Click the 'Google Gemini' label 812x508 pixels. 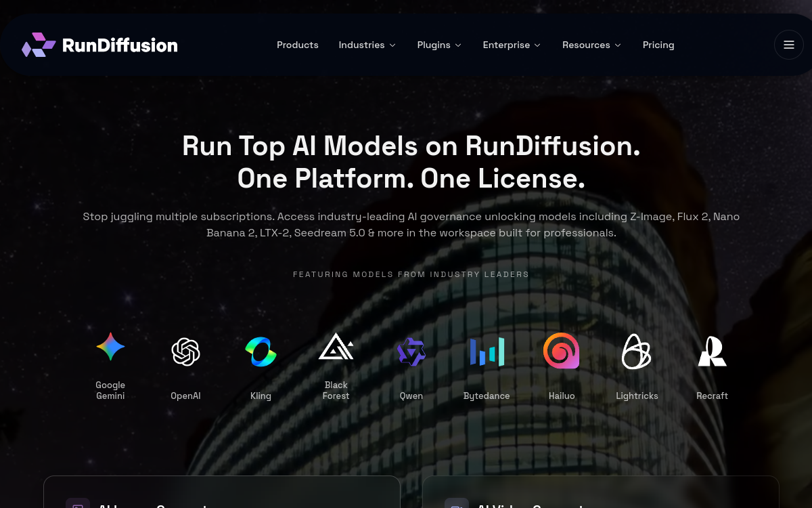[110, 390]
